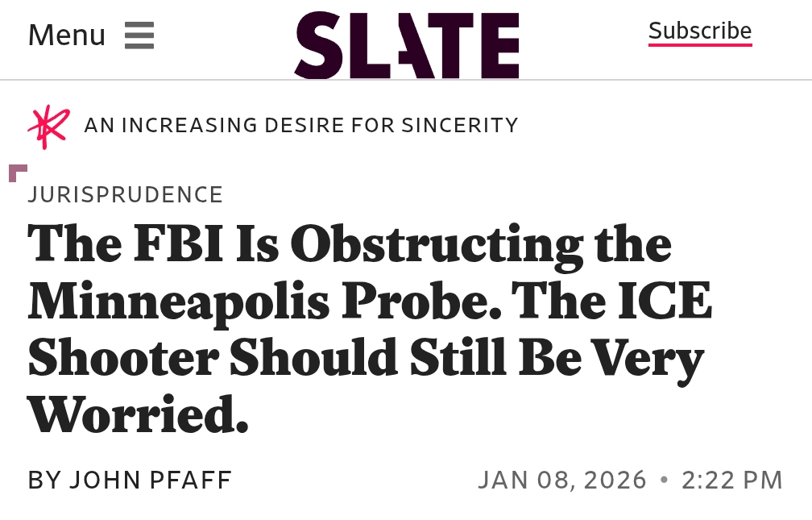Click "Shooter Should Still Be Very" headline line
The width and height of the screenshot is (812, 520).
[366, 357]
